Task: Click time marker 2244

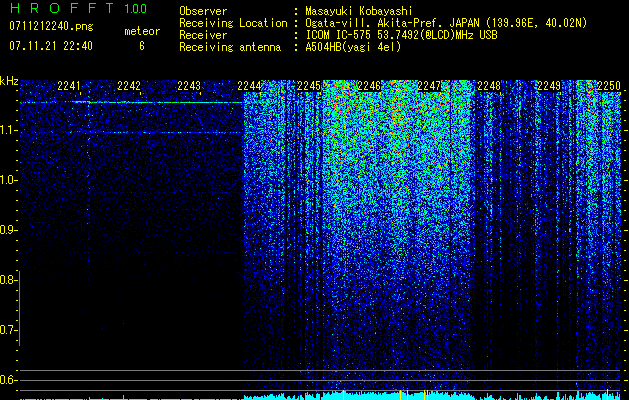Action: 249,85
